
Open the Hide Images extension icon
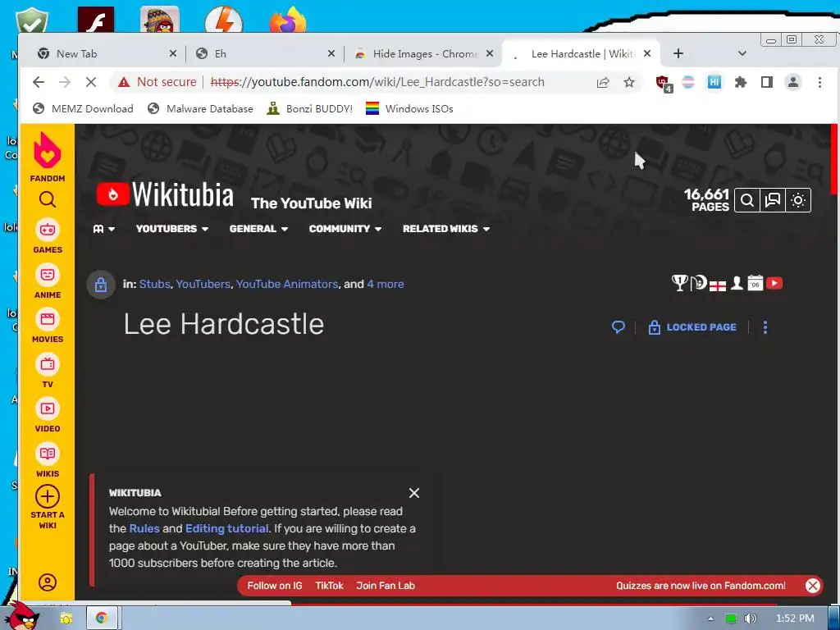click(714, 82)
